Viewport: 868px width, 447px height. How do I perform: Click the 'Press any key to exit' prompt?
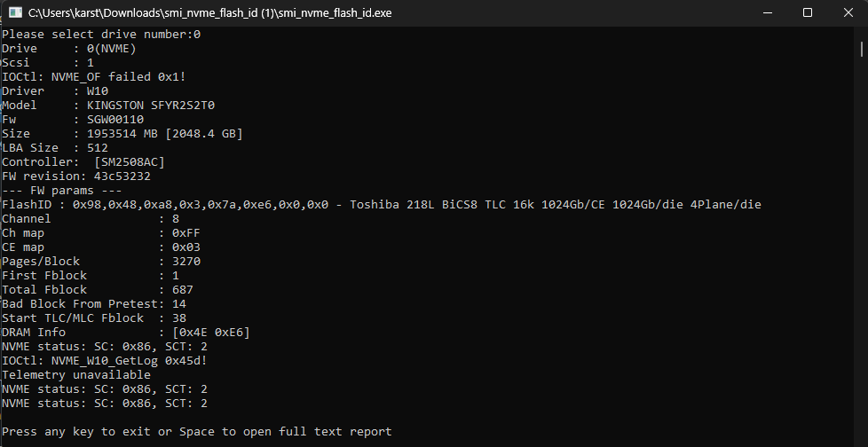point(196,431)
